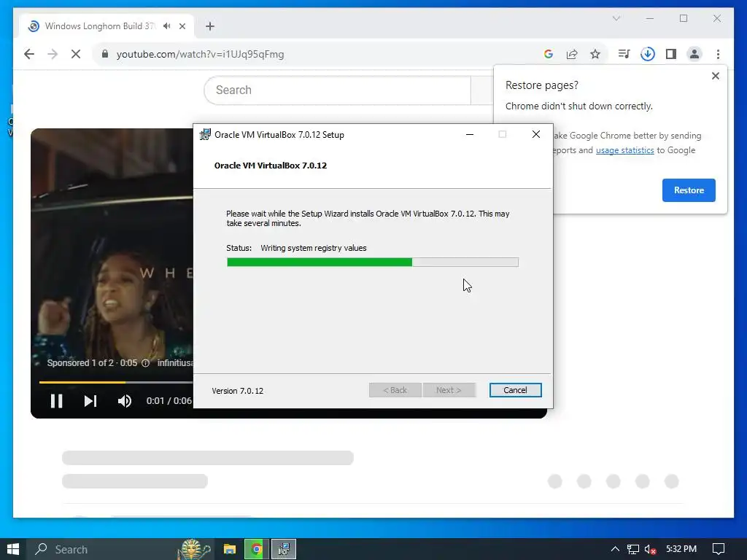Click the '0:01 / 0:06' time display
The image size is (747, 560).
point(169,401)
